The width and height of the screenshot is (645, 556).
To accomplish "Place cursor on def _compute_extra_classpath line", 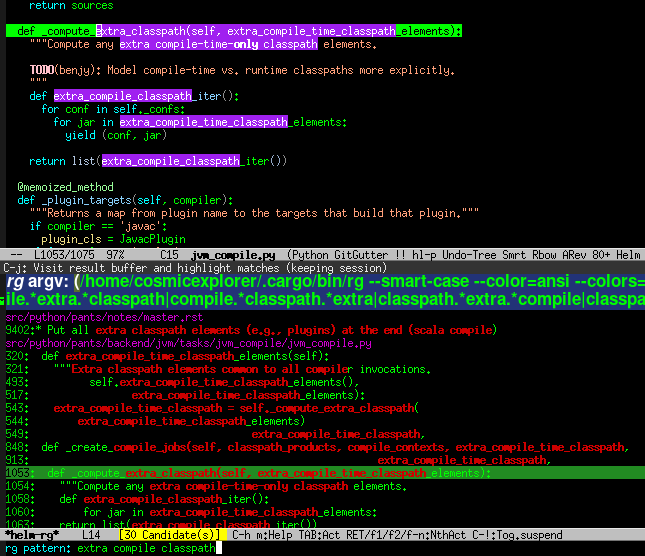I will click(x=234, y=31).
